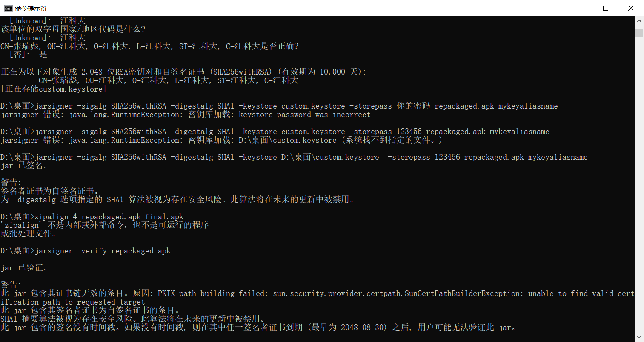Click the line '此 jar 包含其签名者证书为自签名证书的条目。'
Viewport: 644px width, 342px height.
coord(90,310)
